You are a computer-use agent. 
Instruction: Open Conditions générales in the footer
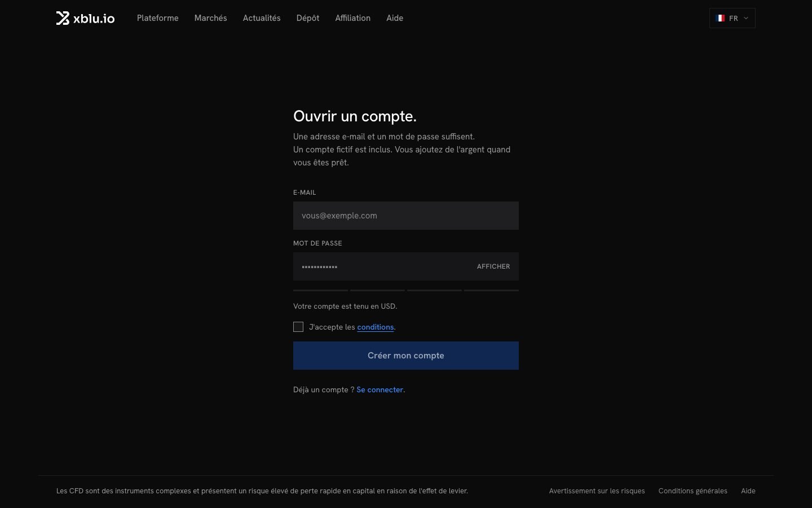pyautogui.click(x=693, y=491)
